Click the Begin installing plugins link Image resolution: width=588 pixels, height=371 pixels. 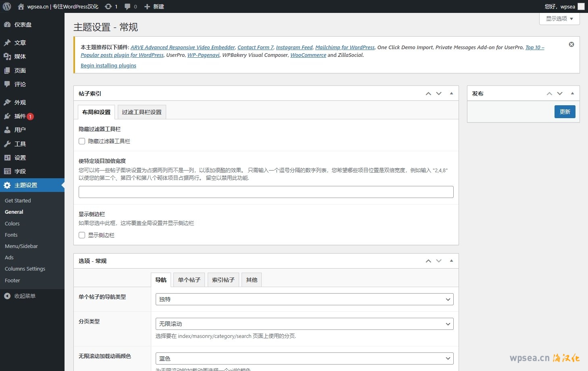[108, 65]
